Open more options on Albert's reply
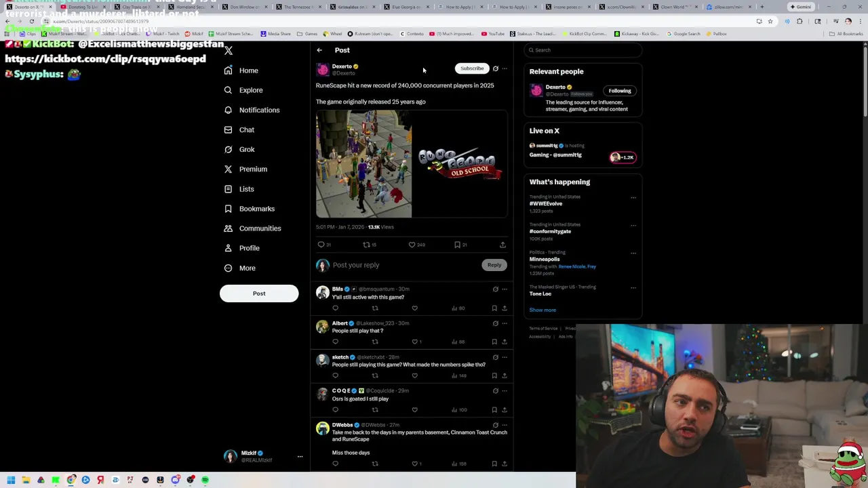This screenshot has width=868, height=488. tap(505, 323)
